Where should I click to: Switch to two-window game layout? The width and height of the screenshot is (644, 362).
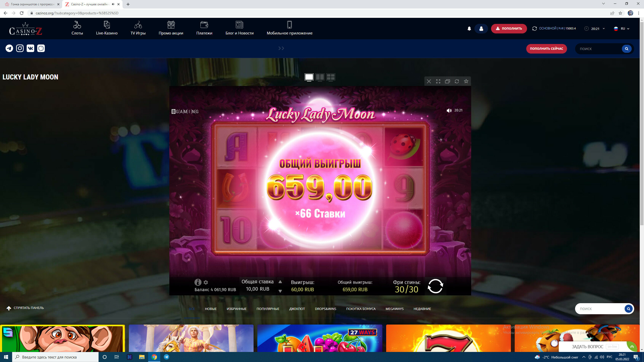point(320,77)
